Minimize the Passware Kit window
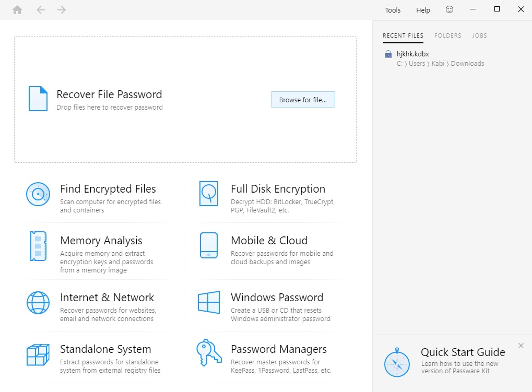Screen dimensions: 532x392 pos(473,9)
